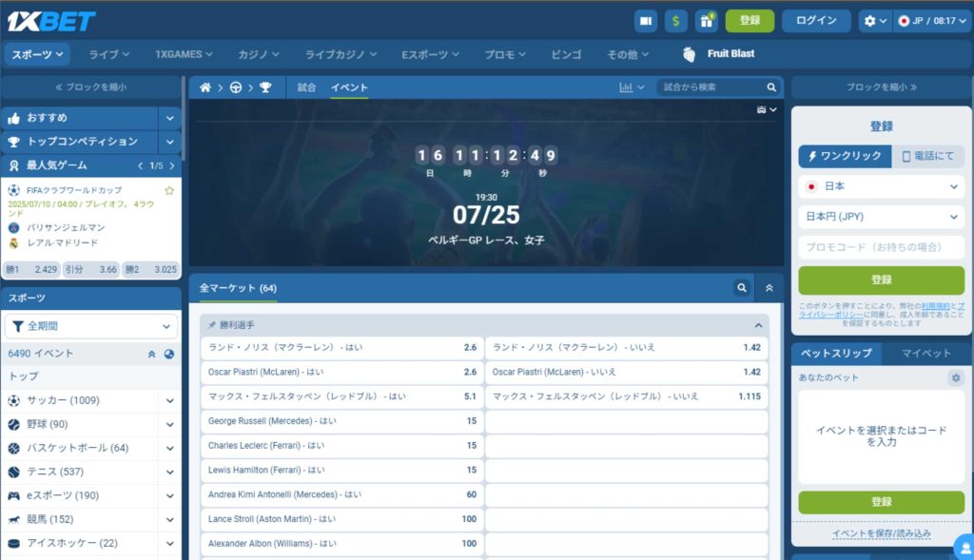
Task: Open the live chat support icon
Action: tap(964, 548)
